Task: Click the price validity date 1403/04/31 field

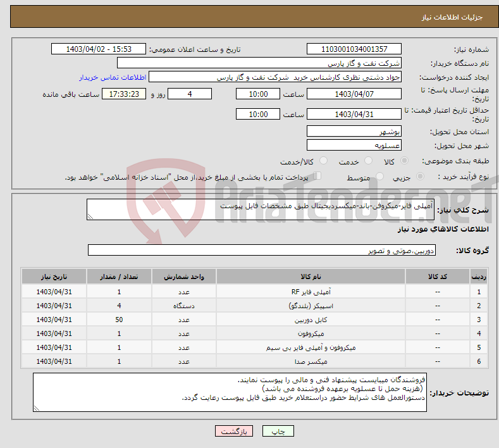Action: coord(354,114)
